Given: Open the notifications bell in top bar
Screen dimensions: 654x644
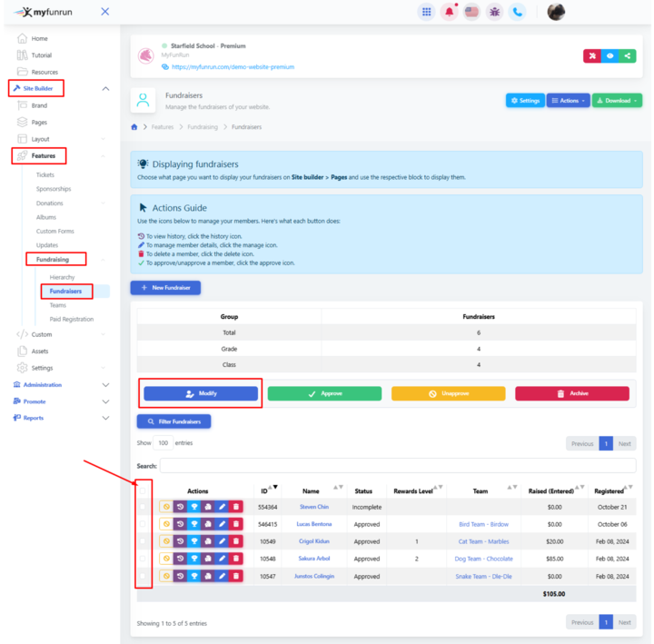Looking at the screenshot, I should pos(449,12).
